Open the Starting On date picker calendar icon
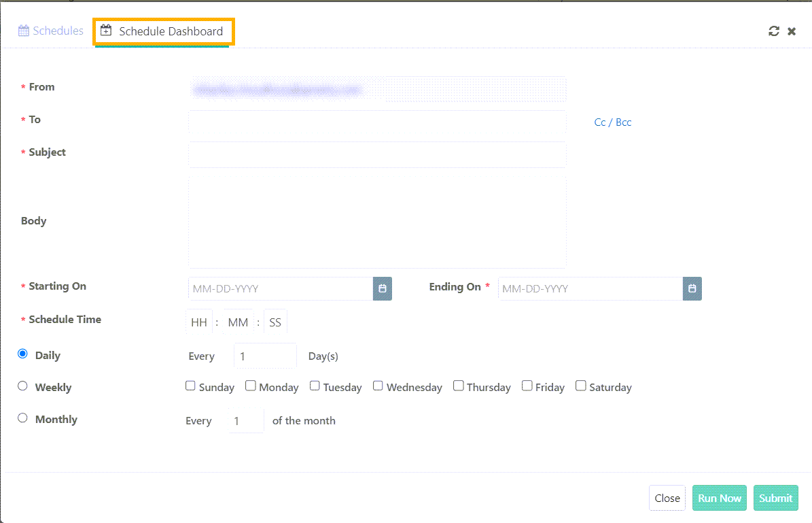 [382, 288]
